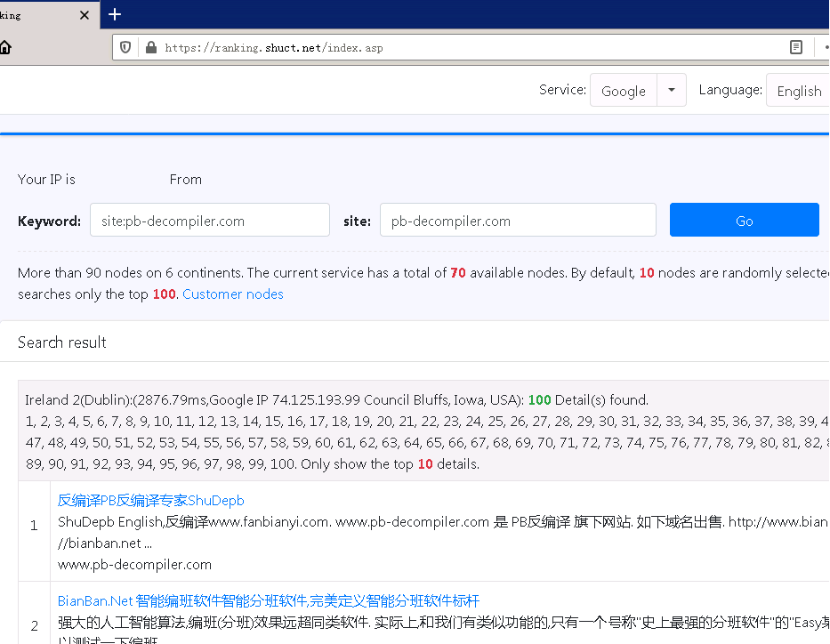This screenshot has height=644, width=830.
Task: View site security padlock info
Action: (x=151, y=48)
